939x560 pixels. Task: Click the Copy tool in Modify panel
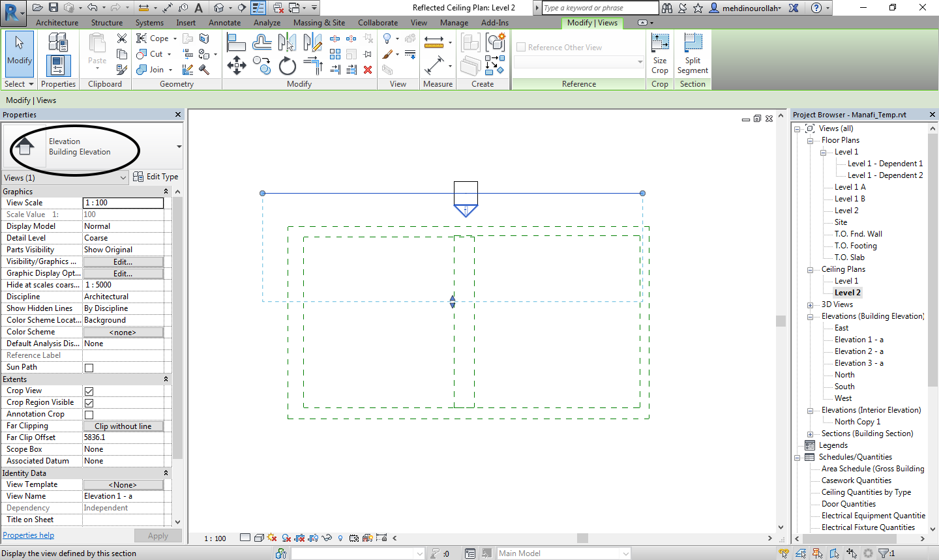click(x=261, y=66)
